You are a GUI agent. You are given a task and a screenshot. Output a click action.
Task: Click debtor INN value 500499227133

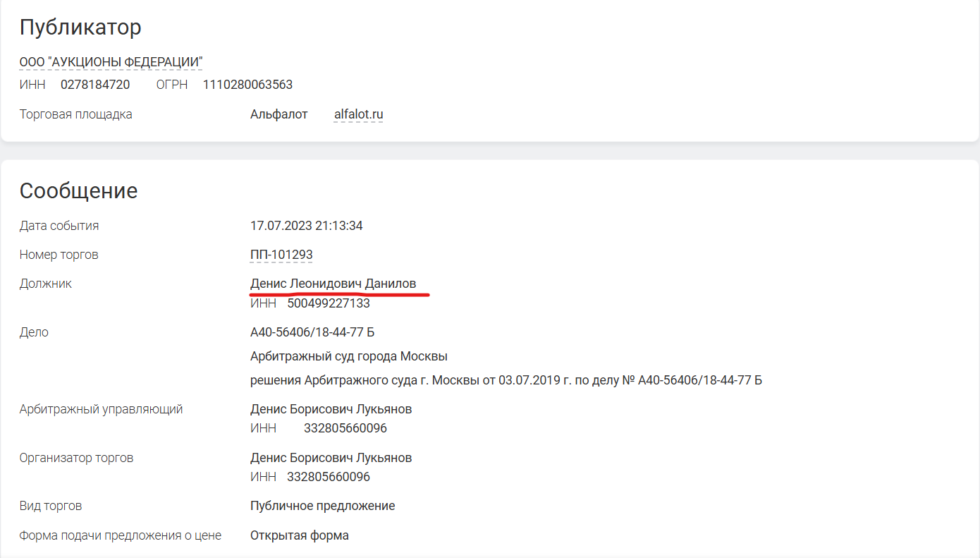tap(328, 303)
